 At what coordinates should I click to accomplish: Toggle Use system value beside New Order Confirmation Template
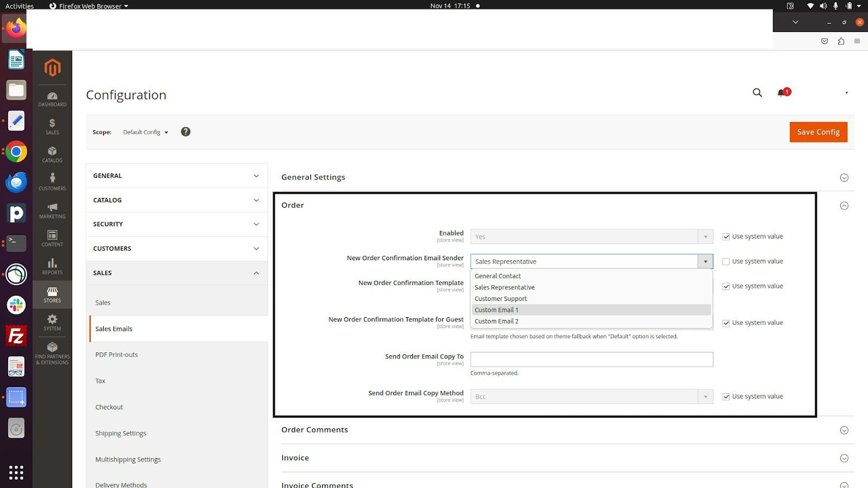[726, 286]
